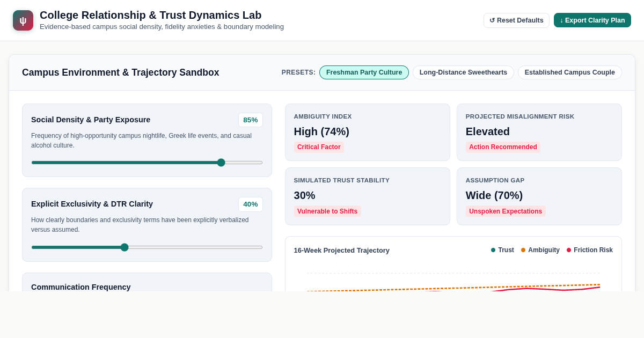644x338 pixels.
Task: Click the Communication Frequency heading
Action: (81, 287)
